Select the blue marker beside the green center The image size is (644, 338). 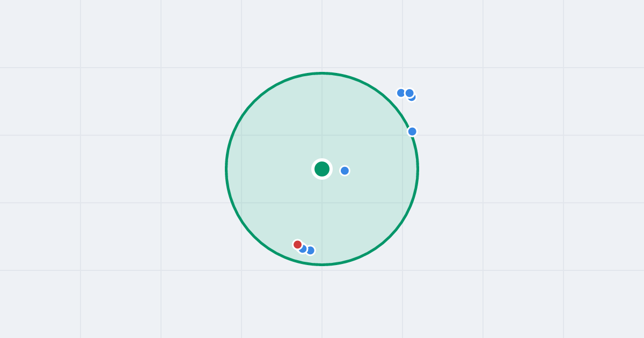(x=345, y=171)
